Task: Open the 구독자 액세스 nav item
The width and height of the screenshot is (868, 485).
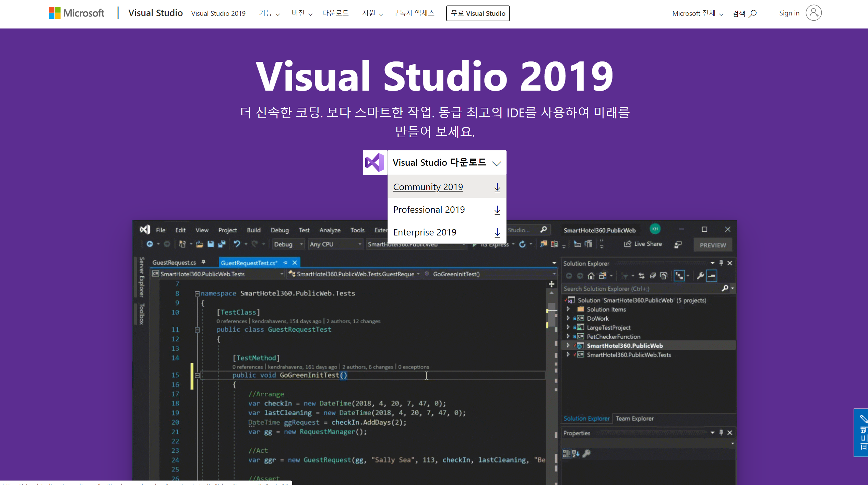Action: pyautogui.click(x=413, y=13)
